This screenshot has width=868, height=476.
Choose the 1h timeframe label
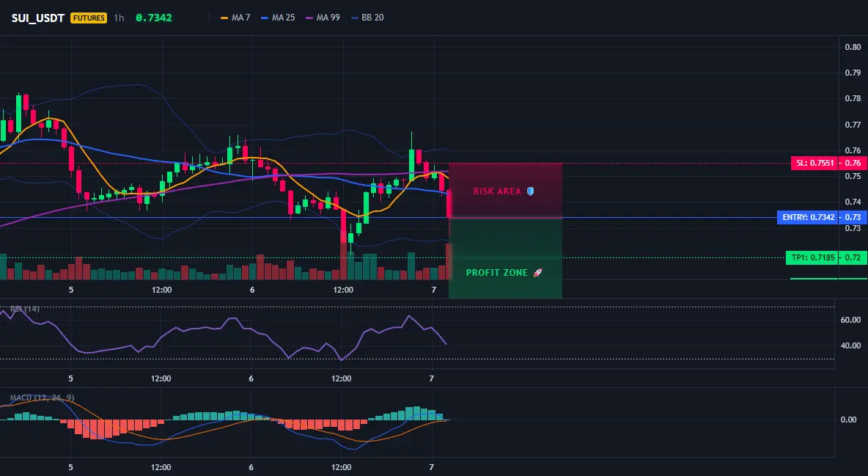click(x=119, y=18)
